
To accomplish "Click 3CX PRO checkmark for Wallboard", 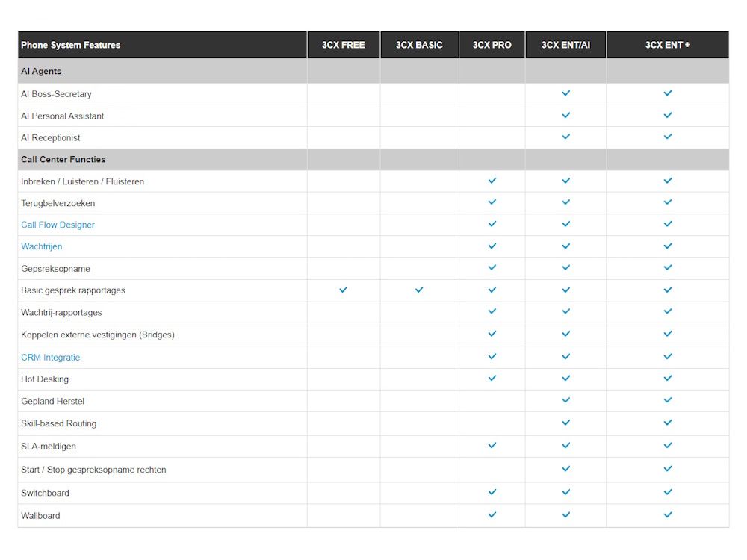I will (492, 515).
